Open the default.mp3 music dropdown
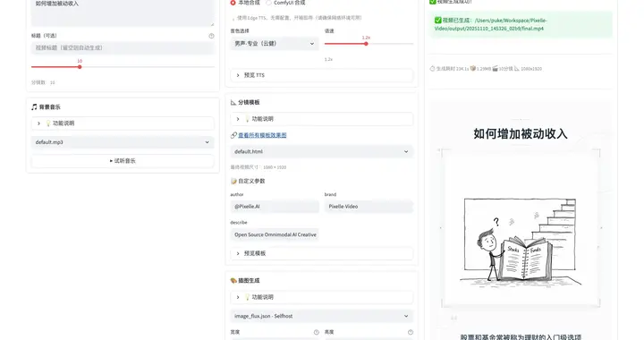Screen dimensions: 644x340 (x=123, y=142)
